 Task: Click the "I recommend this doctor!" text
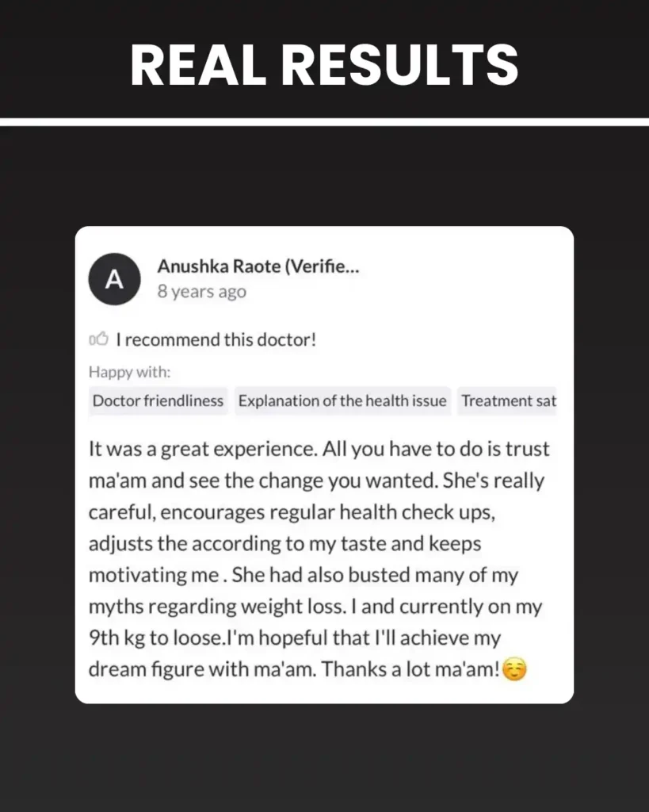[x=216, y=340]
